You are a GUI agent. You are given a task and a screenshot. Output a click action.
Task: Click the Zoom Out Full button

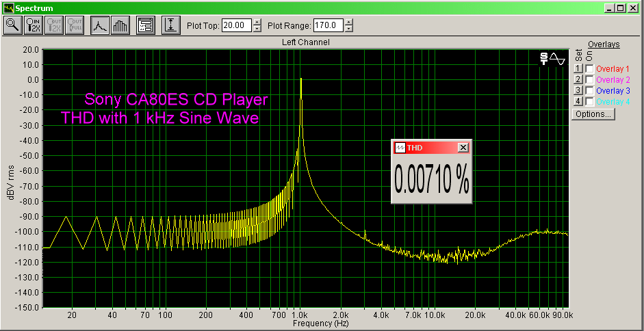point(74,25)
